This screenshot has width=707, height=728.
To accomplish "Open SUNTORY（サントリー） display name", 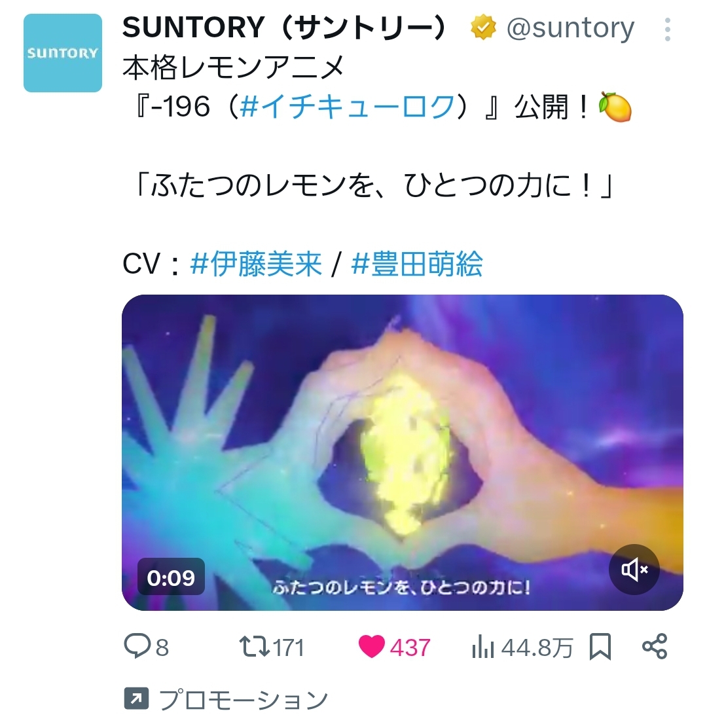I will tap(285, 27).
